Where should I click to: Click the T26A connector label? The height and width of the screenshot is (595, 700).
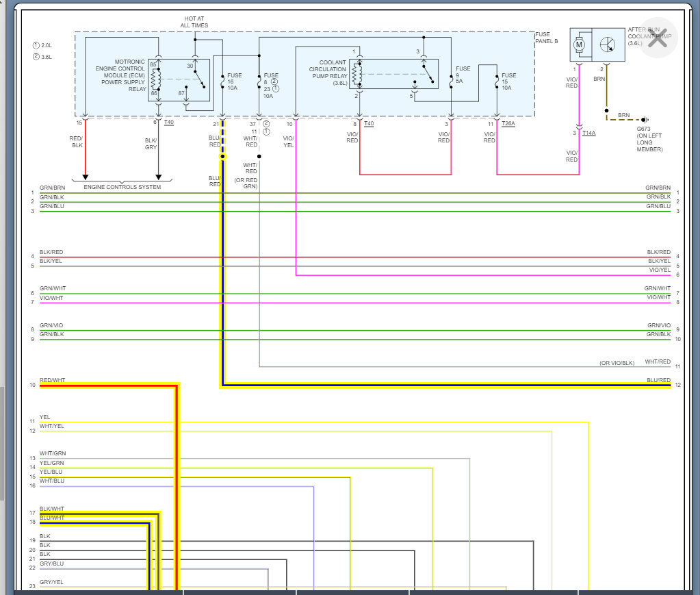[508, 124]
